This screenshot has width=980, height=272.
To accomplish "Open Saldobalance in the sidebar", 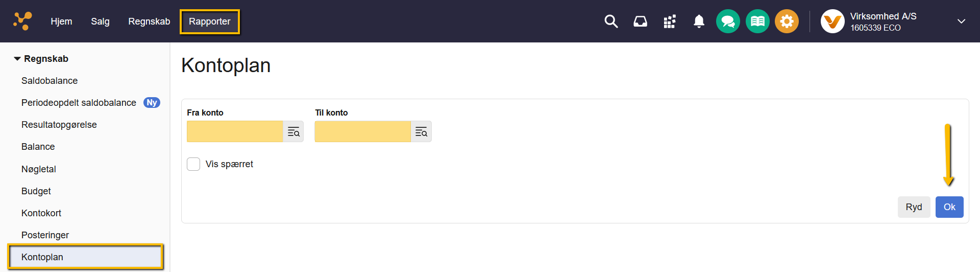I will (50, 81).
